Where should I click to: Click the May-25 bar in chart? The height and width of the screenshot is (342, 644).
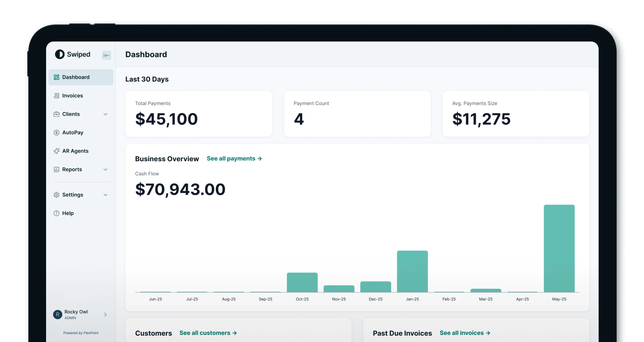[x=559, y=248]
